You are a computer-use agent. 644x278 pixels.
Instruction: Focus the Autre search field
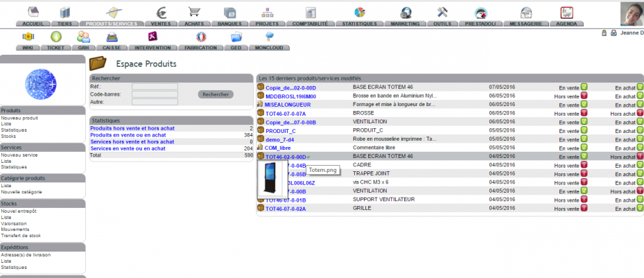pos(155,102)
